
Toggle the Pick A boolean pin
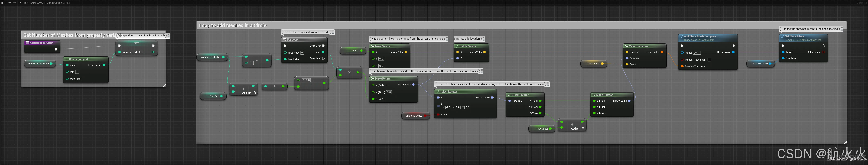pos(438,114)
